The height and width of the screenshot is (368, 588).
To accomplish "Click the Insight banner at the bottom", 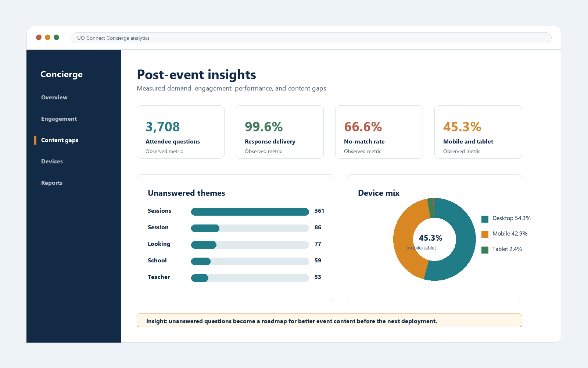I will pyautogui.click(x=329, y=321).
